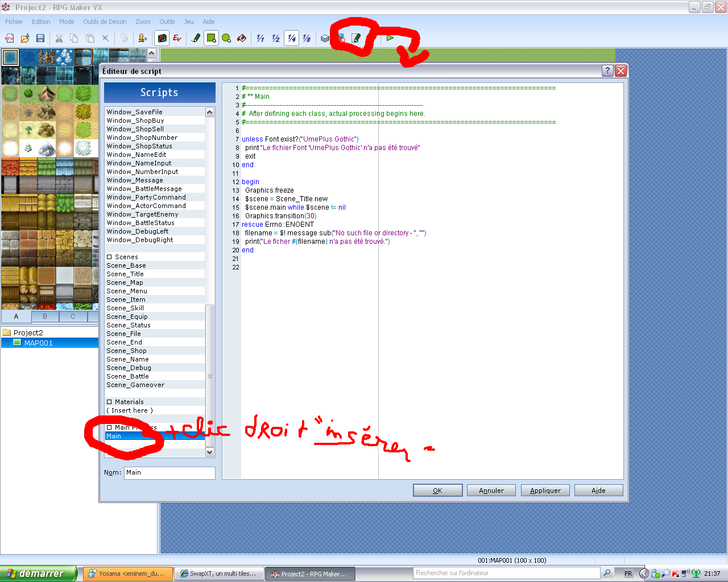Switch to tileset tab B

(x=45, y=317)
